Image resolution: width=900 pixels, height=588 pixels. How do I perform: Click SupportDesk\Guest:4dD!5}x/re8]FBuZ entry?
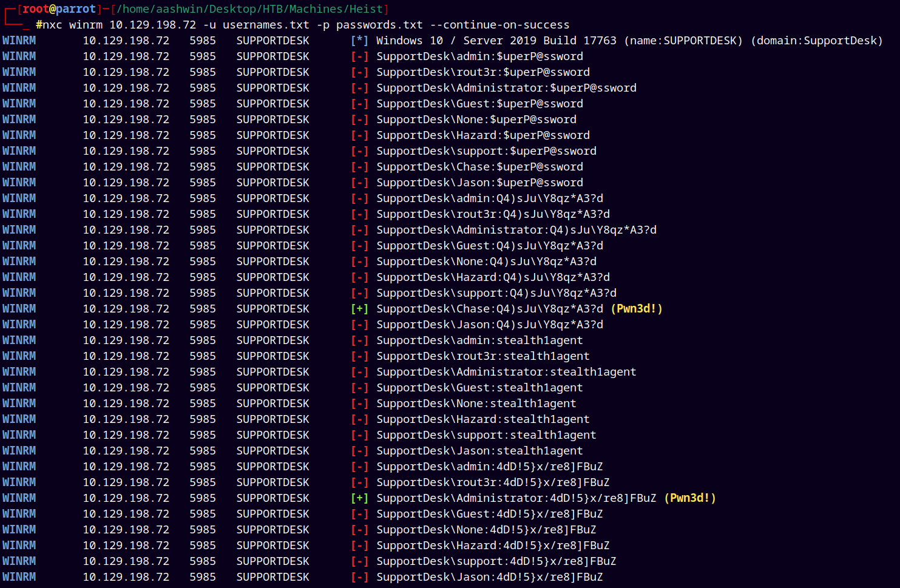click(x=490, y=514)
